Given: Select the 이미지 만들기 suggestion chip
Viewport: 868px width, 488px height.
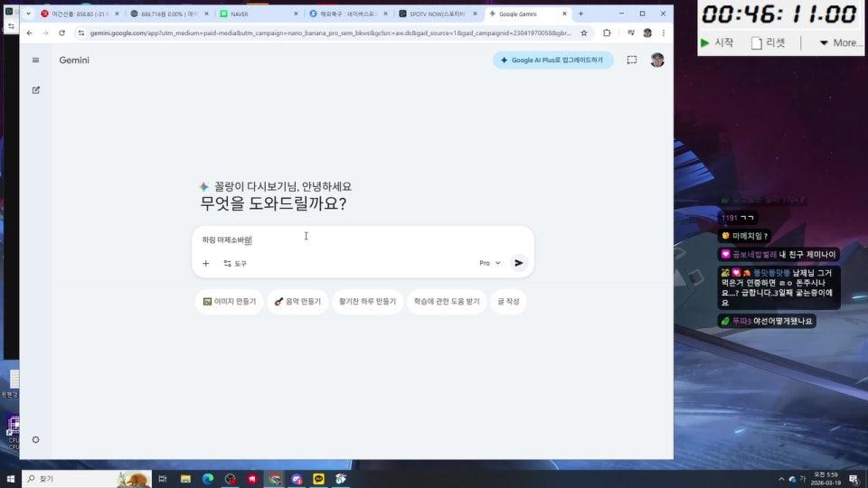Looking at the screenshot, I should [x=230, y=301].
